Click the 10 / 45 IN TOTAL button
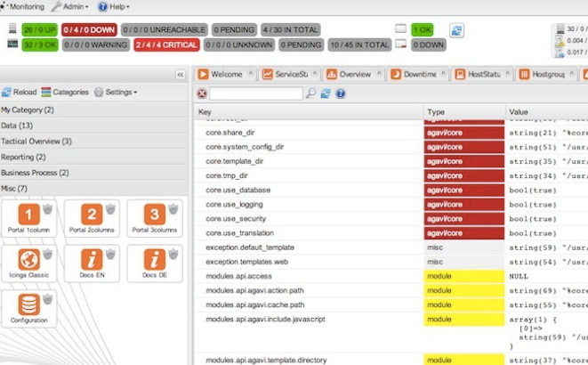The height and width of the screenshot is (365, 588). [x=359, y=45]
